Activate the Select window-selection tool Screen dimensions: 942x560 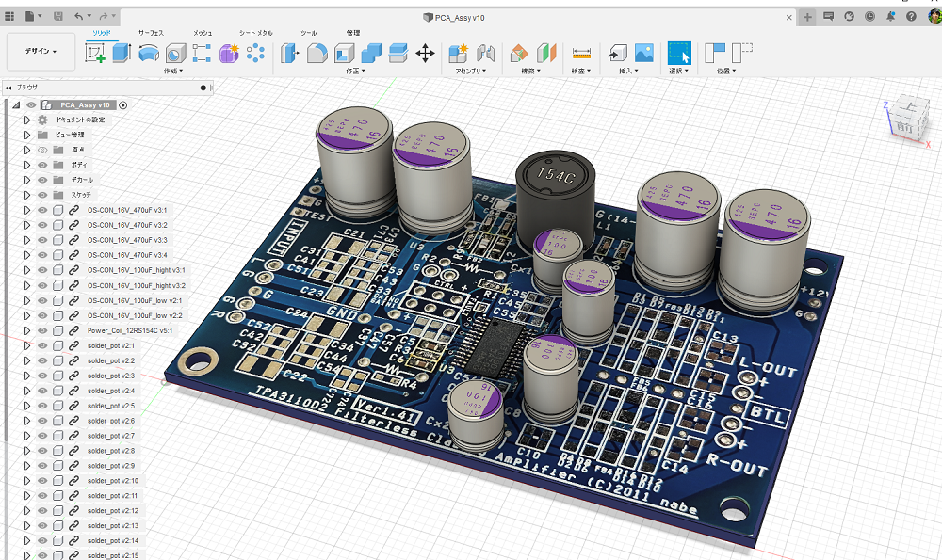679,54
